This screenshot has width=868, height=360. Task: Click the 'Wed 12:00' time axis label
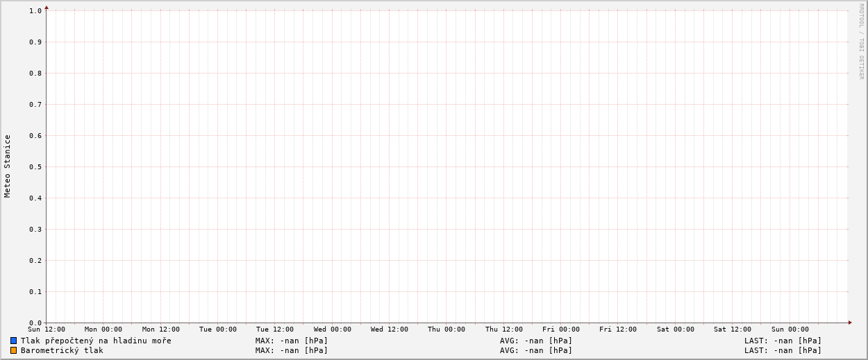(390, 329)
